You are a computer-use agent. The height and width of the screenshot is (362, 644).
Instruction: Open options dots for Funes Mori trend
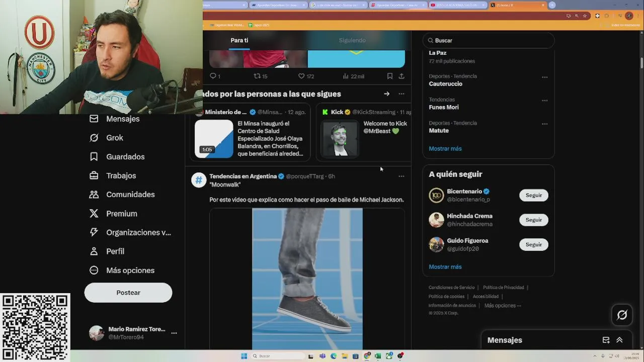[x=544, y=101]
